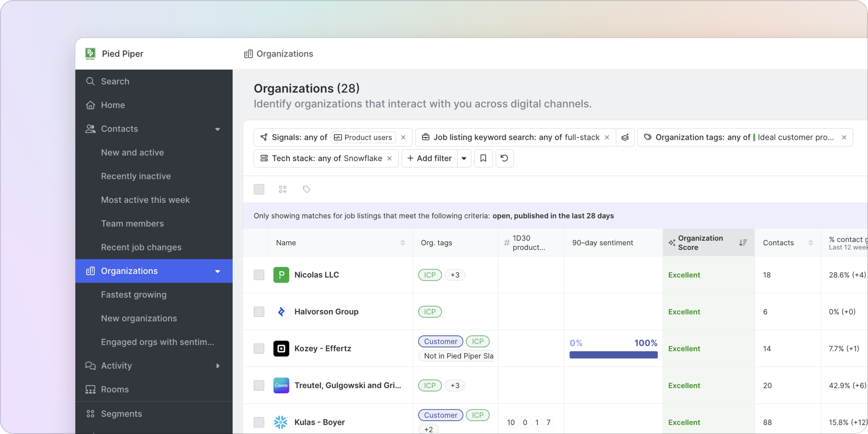Select the Kozey - Effertz row checkbox
Image resolution: width=868 pixels, height=434 pixels.
pyautogui.click(x=259, y=349)
